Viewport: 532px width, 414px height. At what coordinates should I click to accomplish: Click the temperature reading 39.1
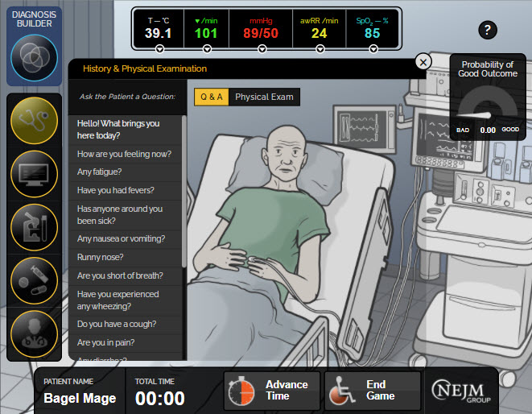(158, 33)
